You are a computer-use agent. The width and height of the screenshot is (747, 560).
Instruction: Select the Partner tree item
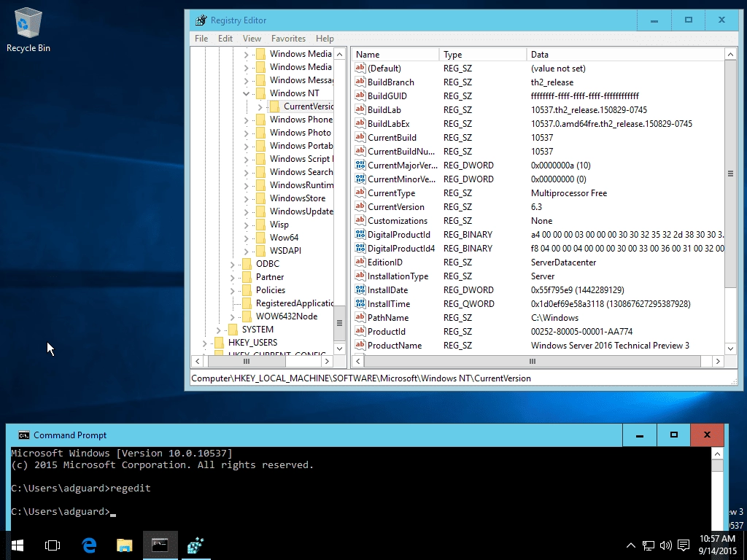click(270, 276)
